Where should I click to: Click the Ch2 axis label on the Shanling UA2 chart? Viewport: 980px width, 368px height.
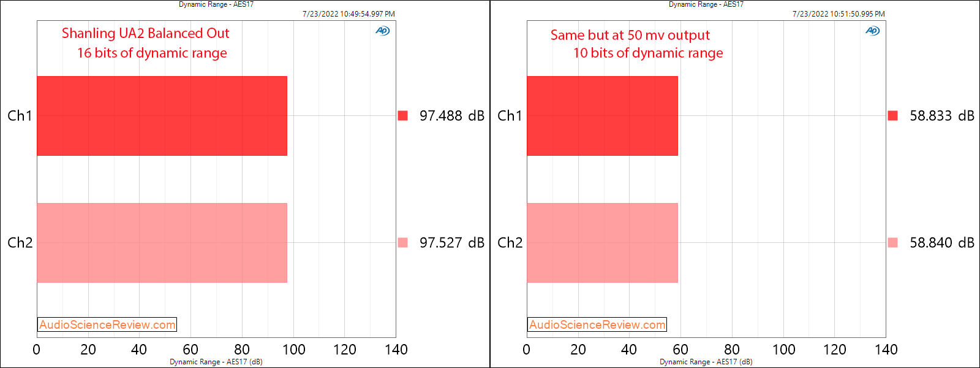pos(20,242)
